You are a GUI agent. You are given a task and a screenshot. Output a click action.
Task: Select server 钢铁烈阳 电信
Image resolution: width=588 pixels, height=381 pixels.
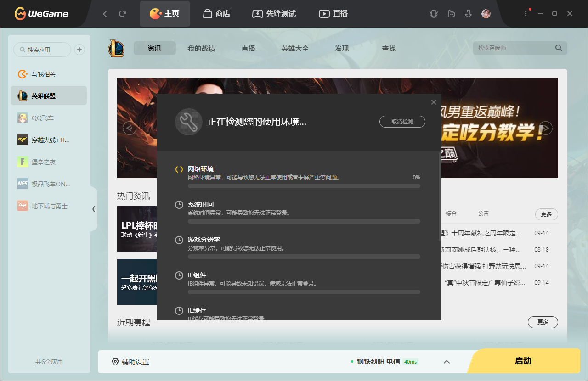pos(379,361)
